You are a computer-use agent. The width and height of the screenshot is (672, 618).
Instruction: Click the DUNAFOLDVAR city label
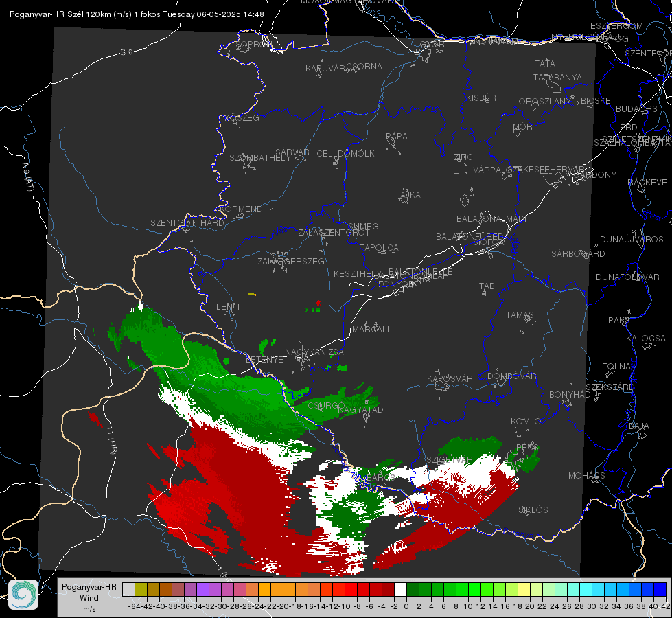click(627, 277)
